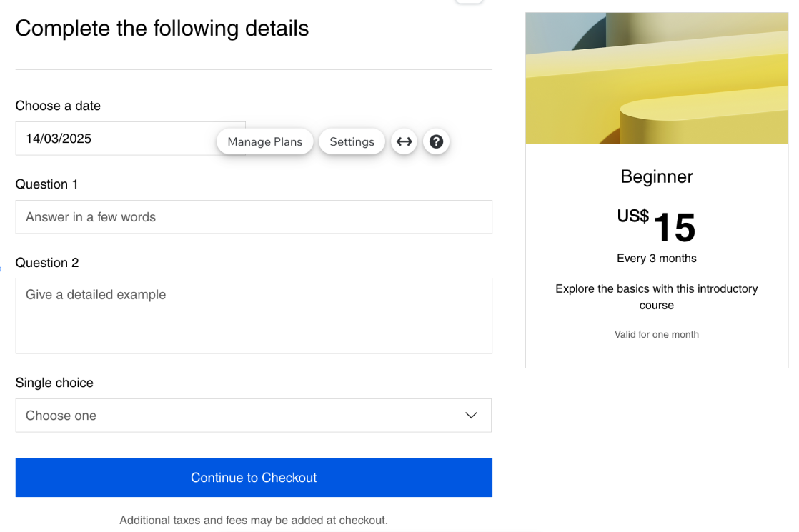Select the 'Every 3 months' billing text
The height and width of the screenshot is (532, 799).
click(656, 258)
